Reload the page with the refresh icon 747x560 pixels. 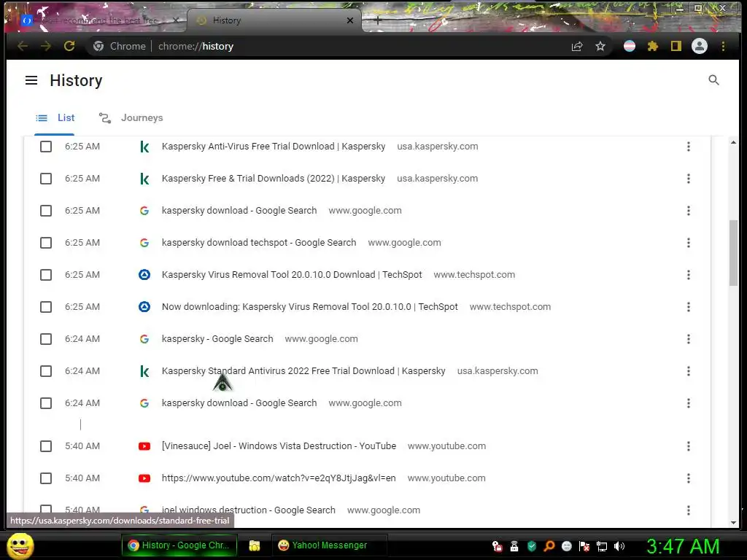(x=69, y=46)
